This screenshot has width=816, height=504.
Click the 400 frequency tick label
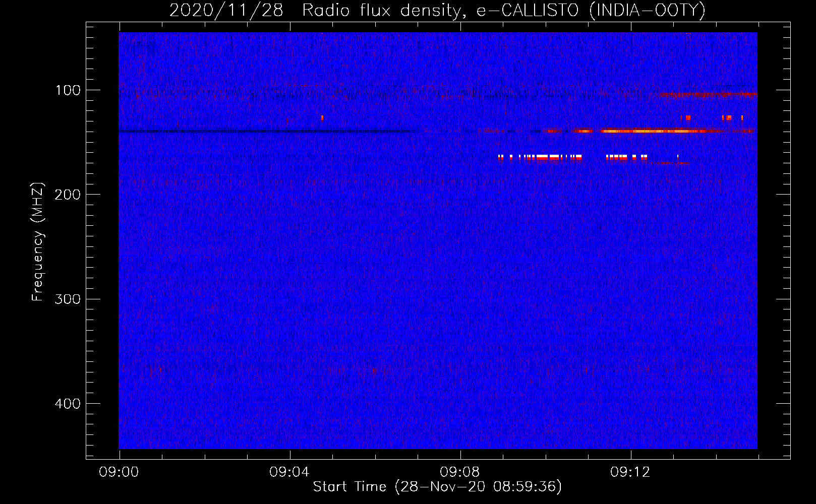click(x=68, y=404)
